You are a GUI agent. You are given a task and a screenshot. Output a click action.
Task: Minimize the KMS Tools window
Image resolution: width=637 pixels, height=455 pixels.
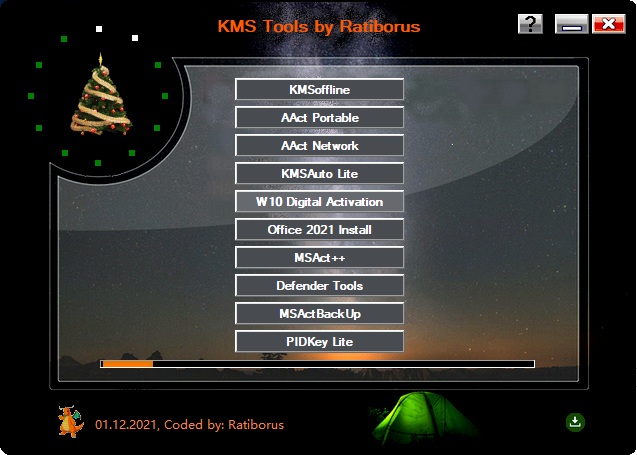572,24
